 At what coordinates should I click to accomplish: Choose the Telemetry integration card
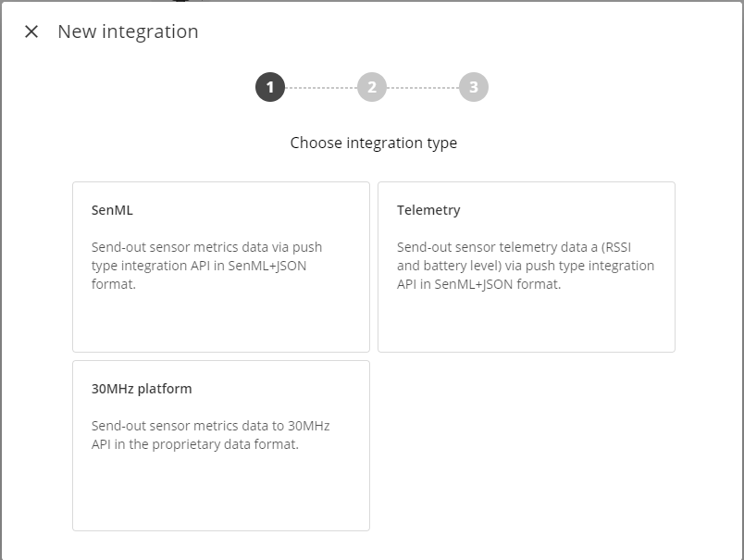527,267
